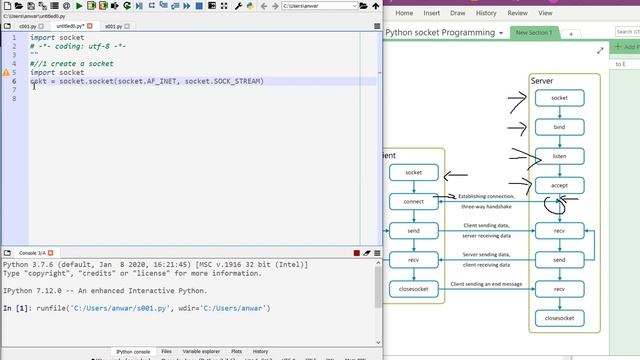Close the untitled0.py tab
This screenshot has height=360, width=640.
coord(90,26)
